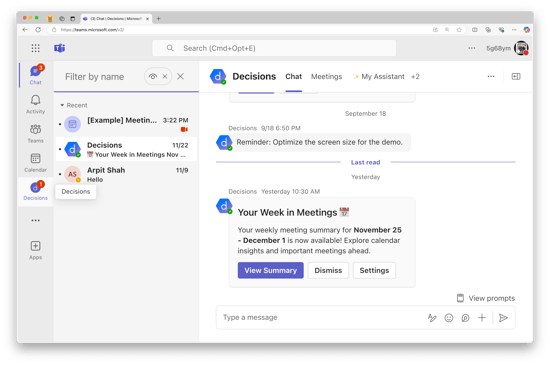Open Teams section in the left rail
The height and width of the screenshot is (365, 550).
pos(35,133)
